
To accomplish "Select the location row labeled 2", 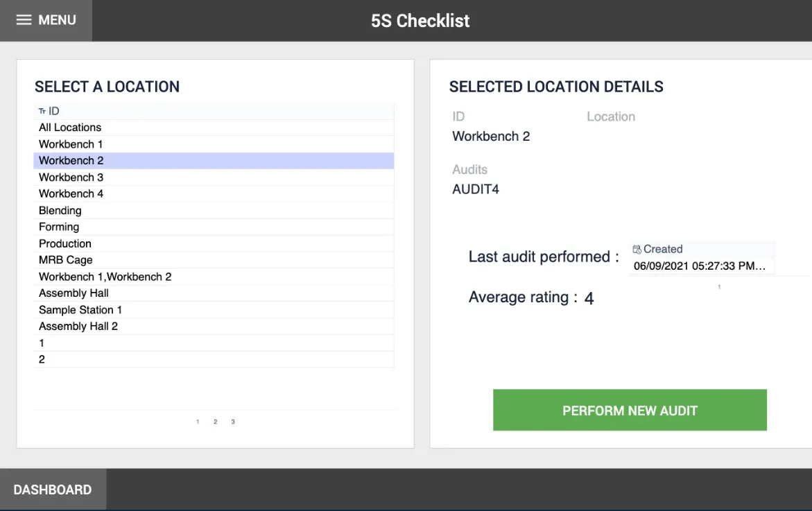I will click(x=214, y=360).
